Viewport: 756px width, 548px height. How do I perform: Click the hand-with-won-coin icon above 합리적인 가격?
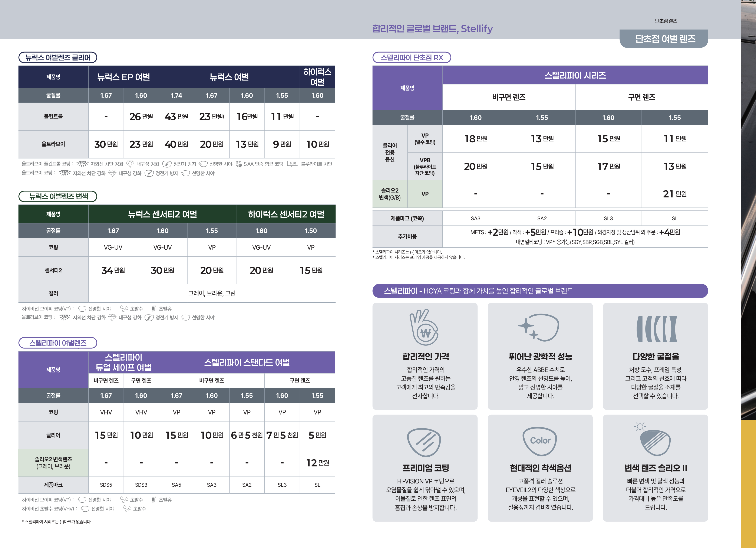pos(424,327)
